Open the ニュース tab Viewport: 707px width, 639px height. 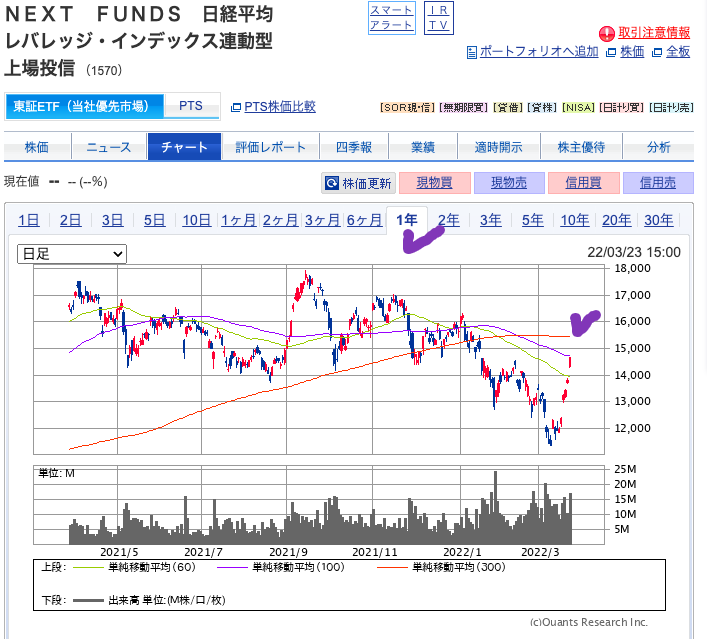[109, 147]
